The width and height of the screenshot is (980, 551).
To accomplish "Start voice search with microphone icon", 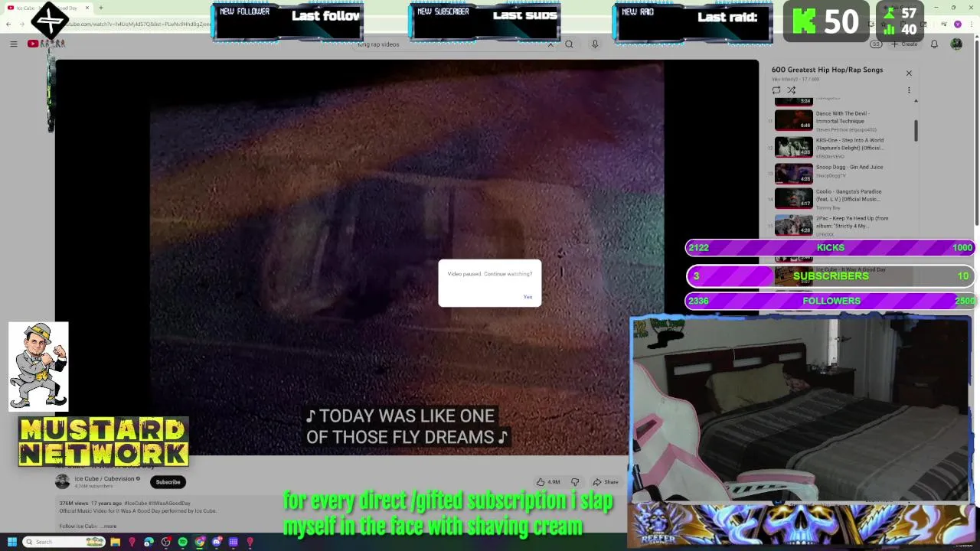I will [x=594, y=44].
